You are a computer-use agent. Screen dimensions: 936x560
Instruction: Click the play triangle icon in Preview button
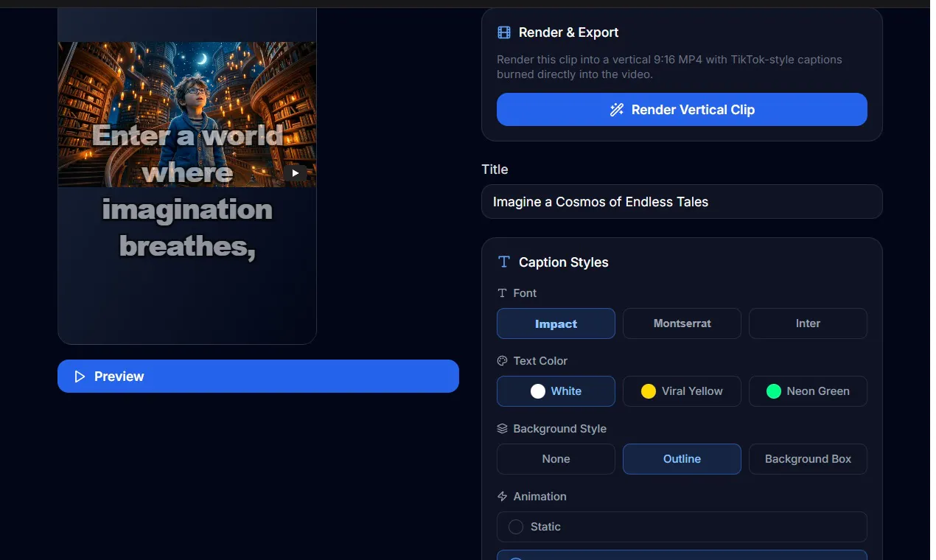(80, 377)
